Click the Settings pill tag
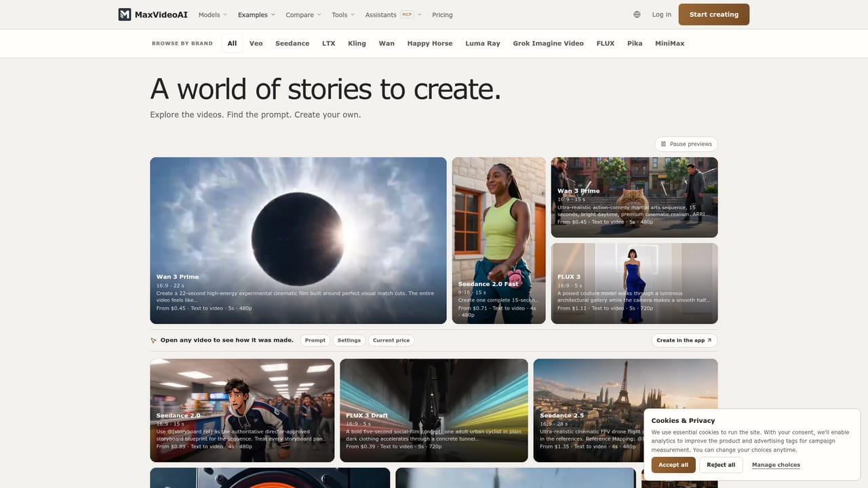Screen dimensions: 868x488 pos(349,340)
